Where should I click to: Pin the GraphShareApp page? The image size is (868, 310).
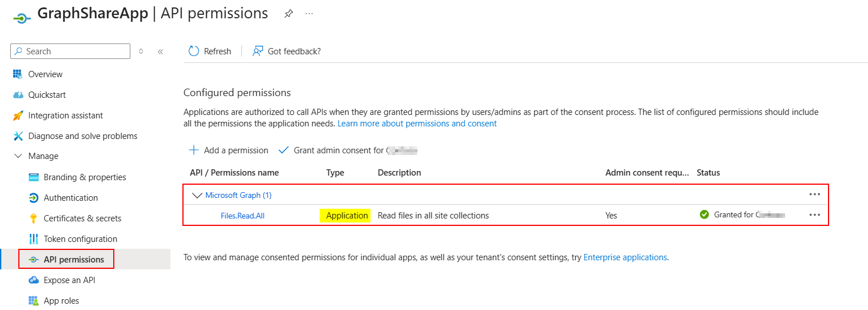288,14
